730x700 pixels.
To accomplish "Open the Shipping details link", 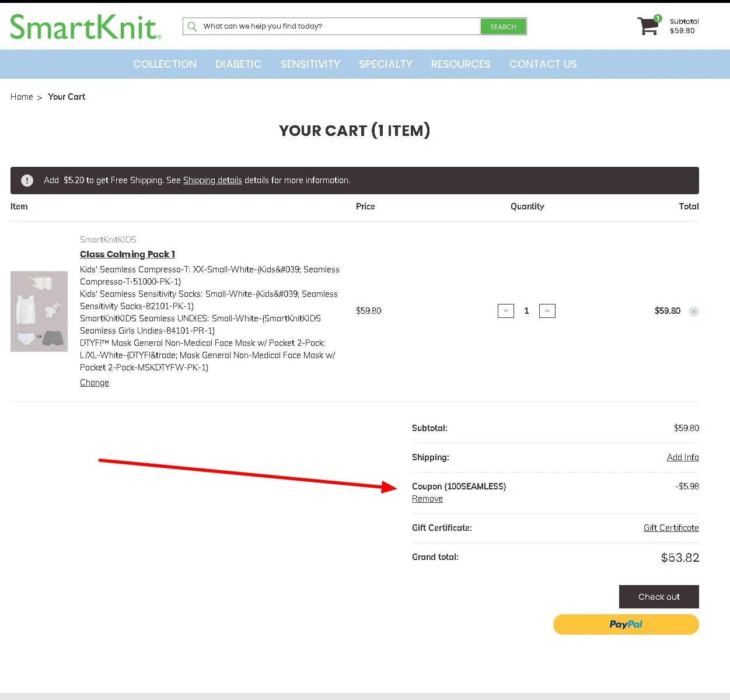I will coord(212,180).
